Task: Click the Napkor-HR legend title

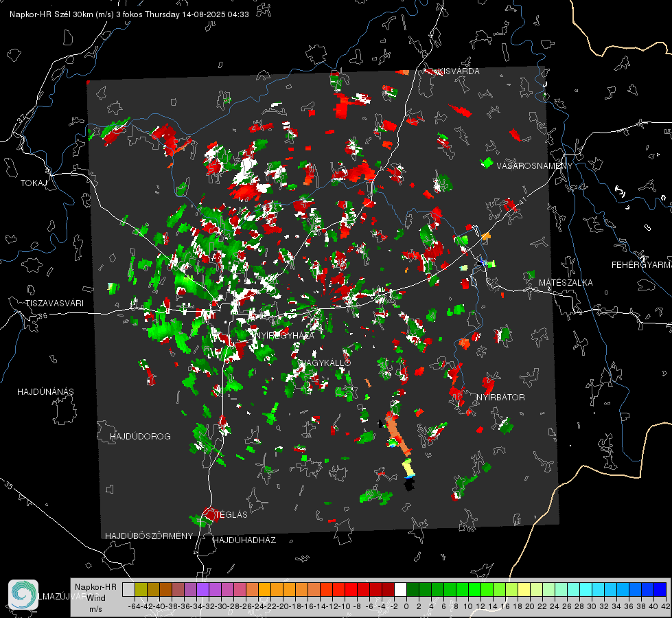Action: 95,587
